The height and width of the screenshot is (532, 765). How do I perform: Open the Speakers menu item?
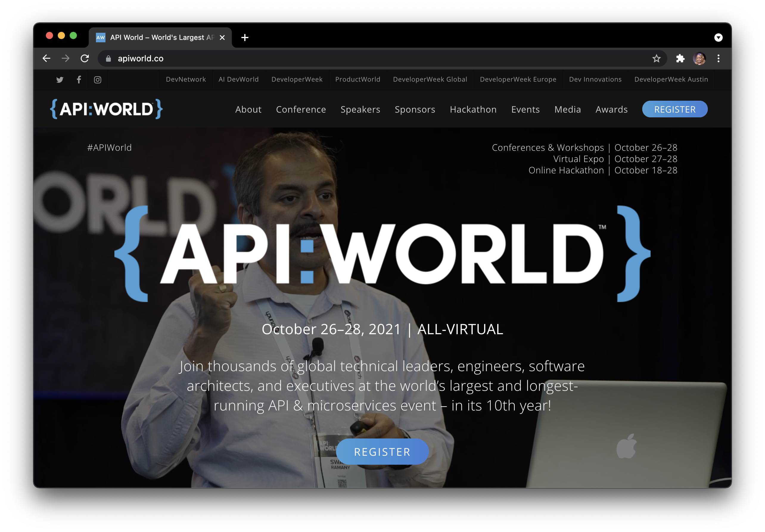[360, 109]
